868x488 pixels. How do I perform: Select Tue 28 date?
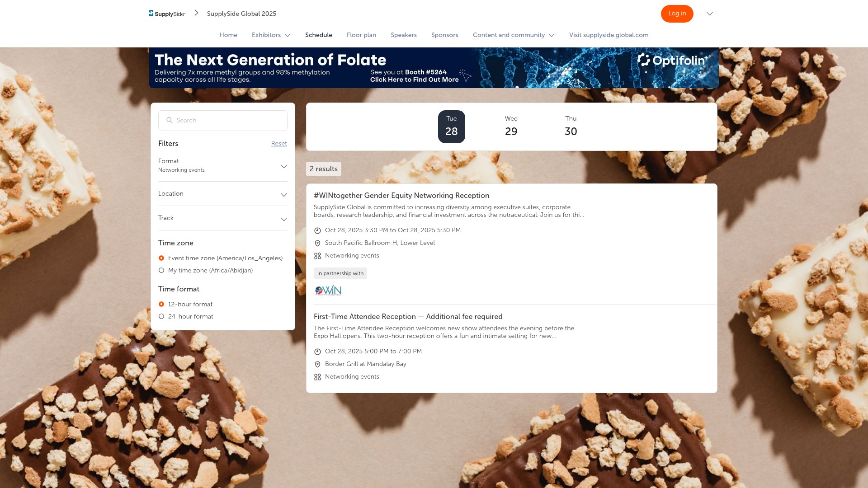[452, 127]
